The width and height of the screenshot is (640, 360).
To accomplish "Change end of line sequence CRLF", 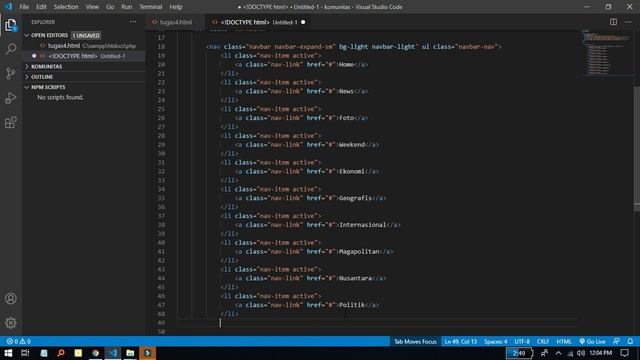I will 542,342.
